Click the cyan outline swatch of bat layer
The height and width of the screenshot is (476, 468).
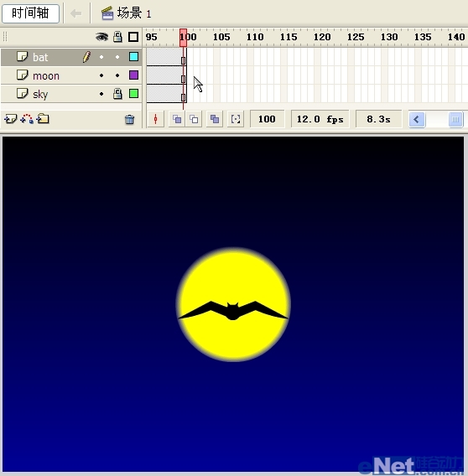click(133, 57)
